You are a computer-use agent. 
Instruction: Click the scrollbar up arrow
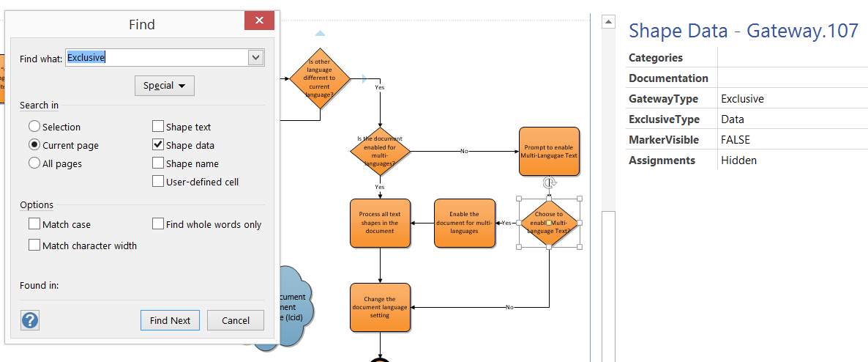click(608, 22)
